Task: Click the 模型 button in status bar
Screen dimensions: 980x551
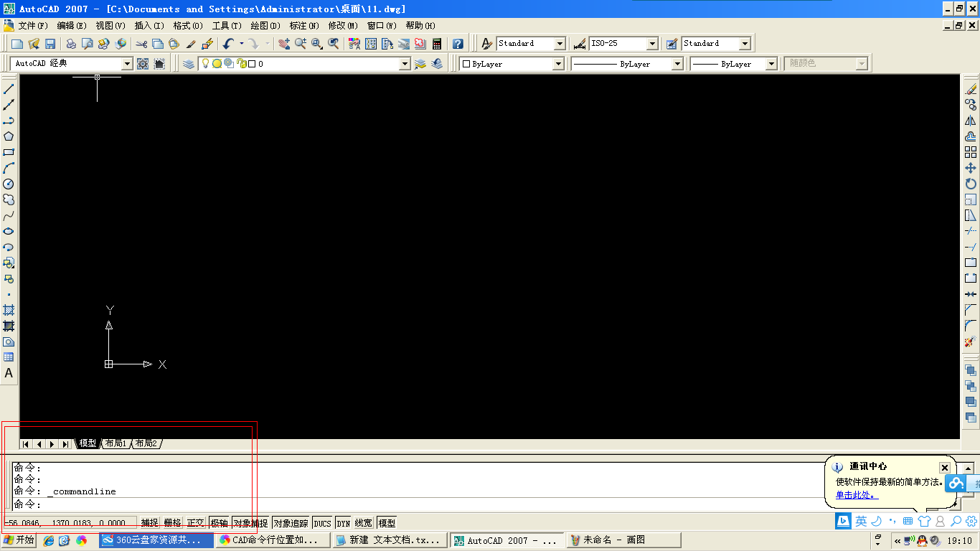Action: [387, 523]
